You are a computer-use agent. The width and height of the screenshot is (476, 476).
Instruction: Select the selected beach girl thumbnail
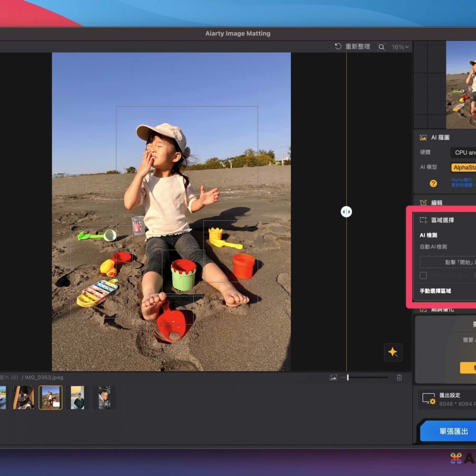50,397
